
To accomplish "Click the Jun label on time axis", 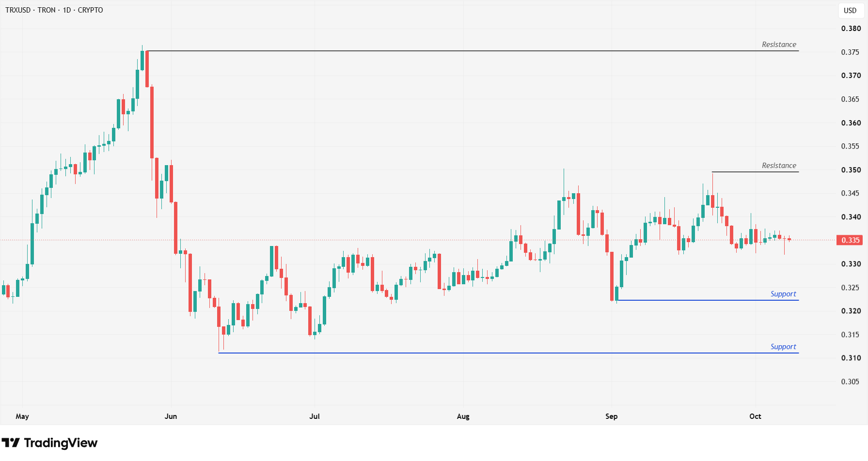I will (x=171, y=416).
